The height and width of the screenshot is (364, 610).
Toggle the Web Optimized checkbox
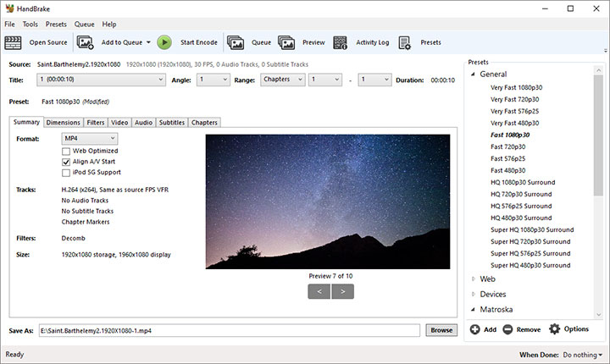(66, 151)
